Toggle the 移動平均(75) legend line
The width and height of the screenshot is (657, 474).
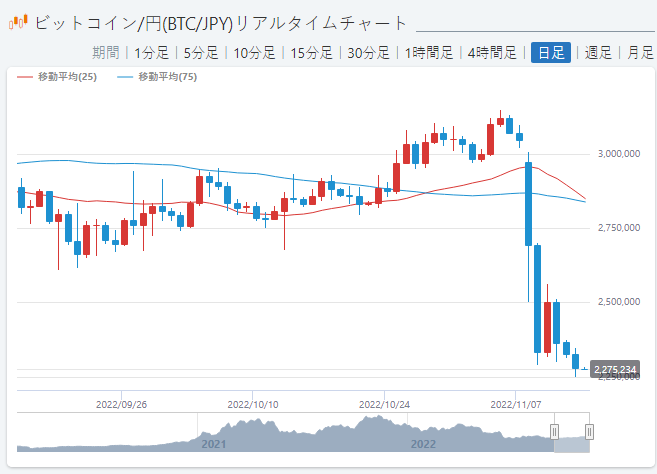tap(157, 77)
